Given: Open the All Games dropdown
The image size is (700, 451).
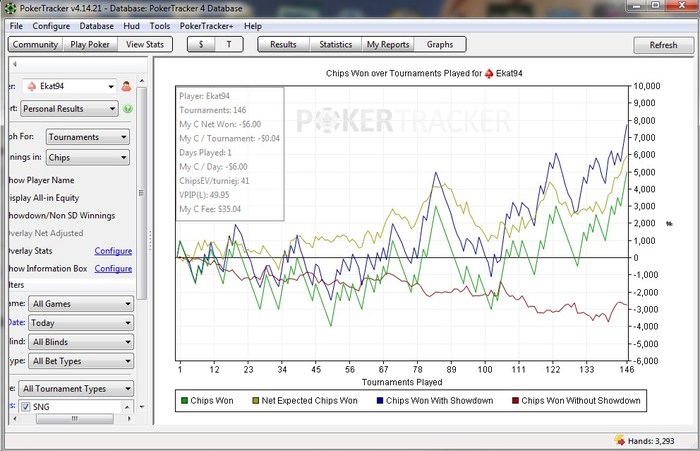Looking at the screenshot, I should 81,304.
